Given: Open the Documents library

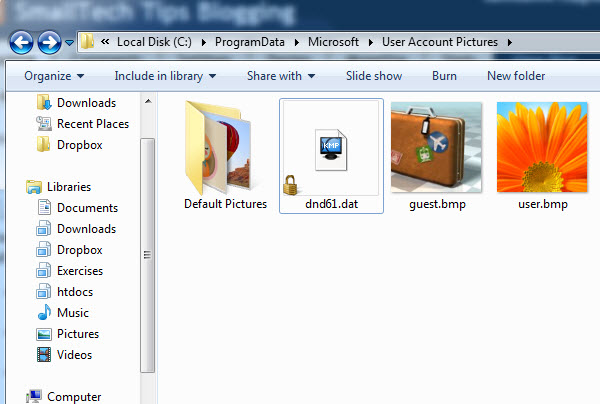Looking at the screenshot, I should [87, 208].
